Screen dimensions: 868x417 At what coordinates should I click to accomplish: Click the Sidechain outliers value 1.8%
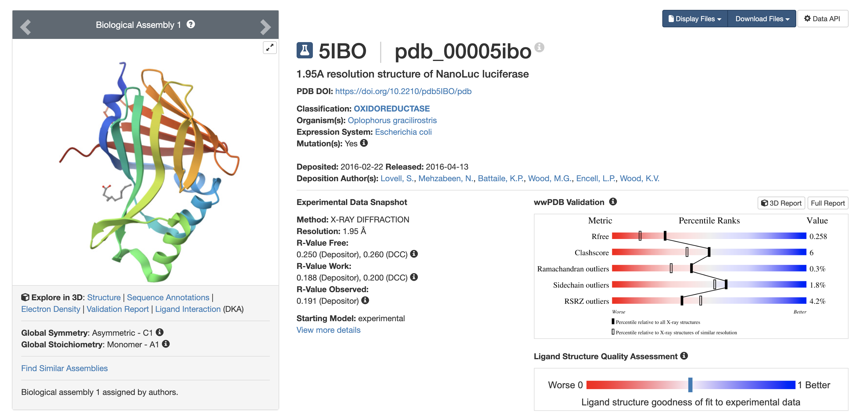click(x=817, y=285)
